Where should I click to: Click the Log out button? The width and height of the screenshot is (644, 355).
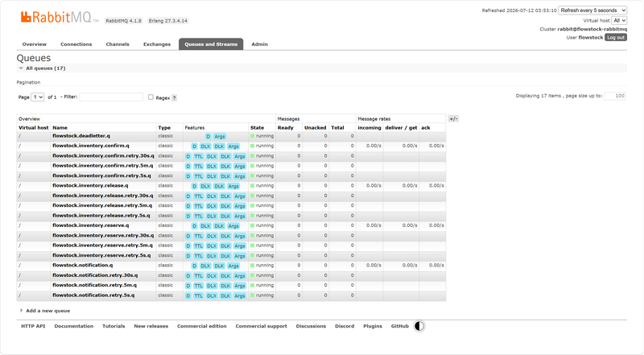pos(616,37)
